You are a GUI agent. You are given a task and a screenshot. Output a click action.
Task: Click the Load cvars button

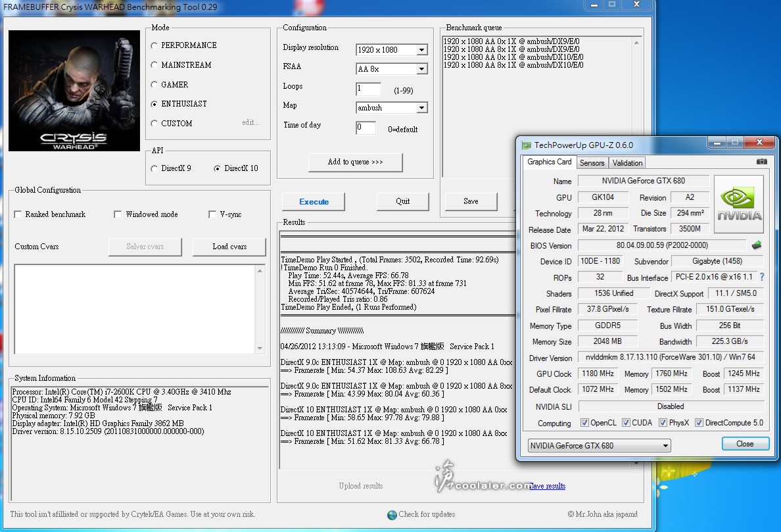click(229, 247)
